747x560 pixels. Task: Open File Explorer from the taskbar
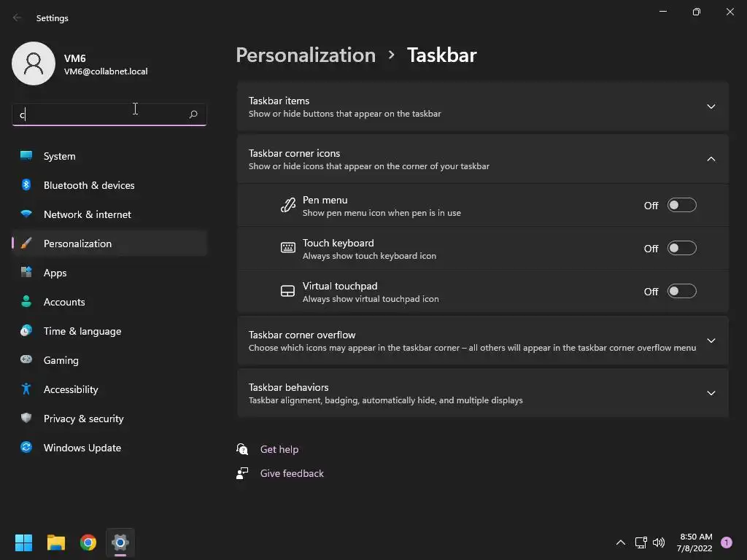tap(56, 542)
